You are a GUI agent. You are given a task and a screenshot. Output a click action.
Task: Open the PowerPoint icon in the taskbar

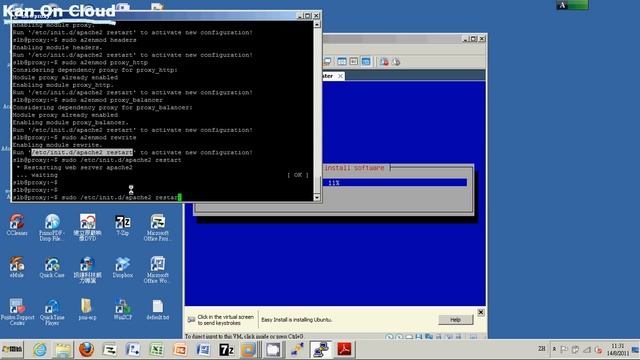180,350
